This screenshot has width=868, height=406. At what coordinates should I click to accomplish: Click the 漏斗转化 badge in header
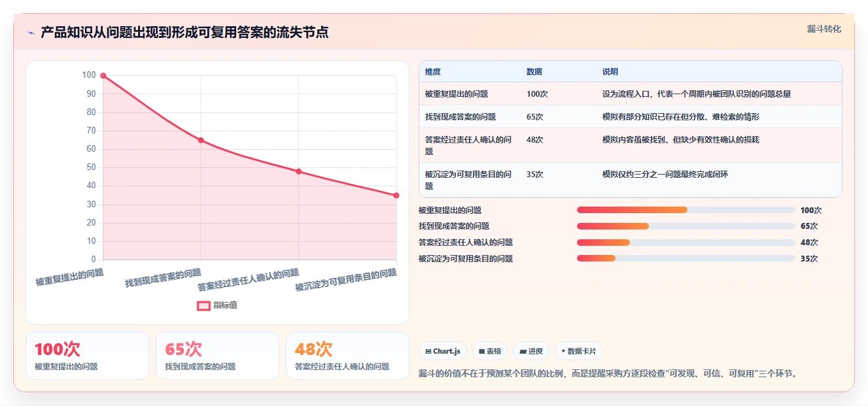824,29
